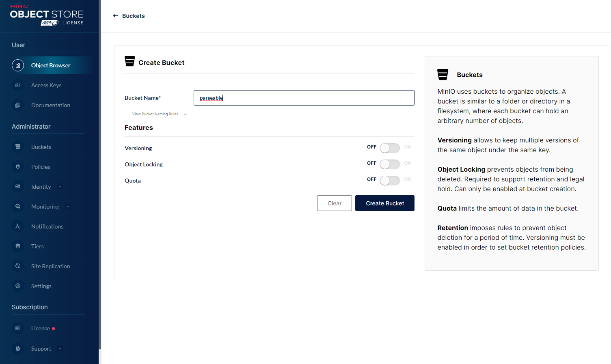611x364 pixels.
Task: Expand the Monitoring submenu chevron
Action: click(68, 207)
